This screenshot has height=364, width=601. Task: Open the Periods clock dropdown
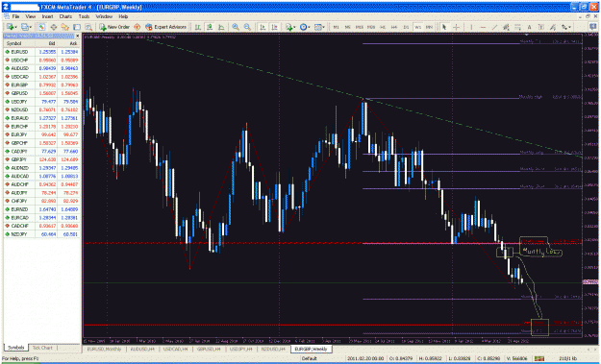[305, 27]
